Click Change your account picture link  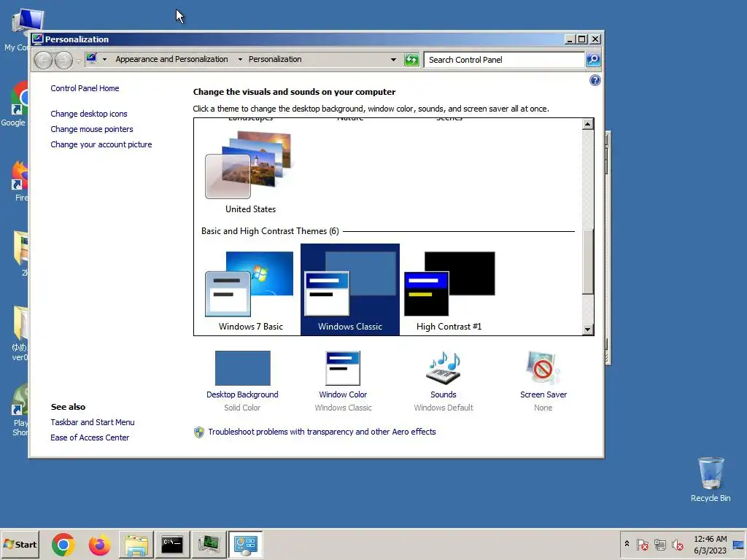101,144
